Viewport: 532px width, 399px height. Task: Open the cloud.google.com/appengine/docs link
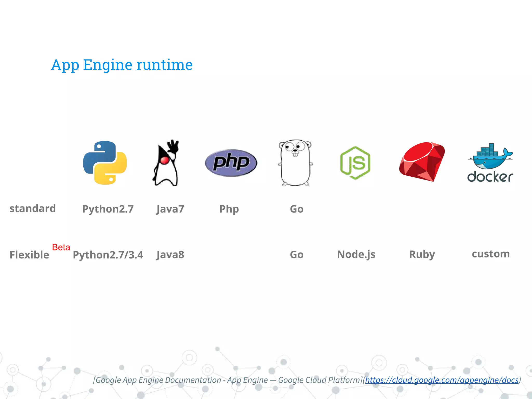[x=442, y=380]
